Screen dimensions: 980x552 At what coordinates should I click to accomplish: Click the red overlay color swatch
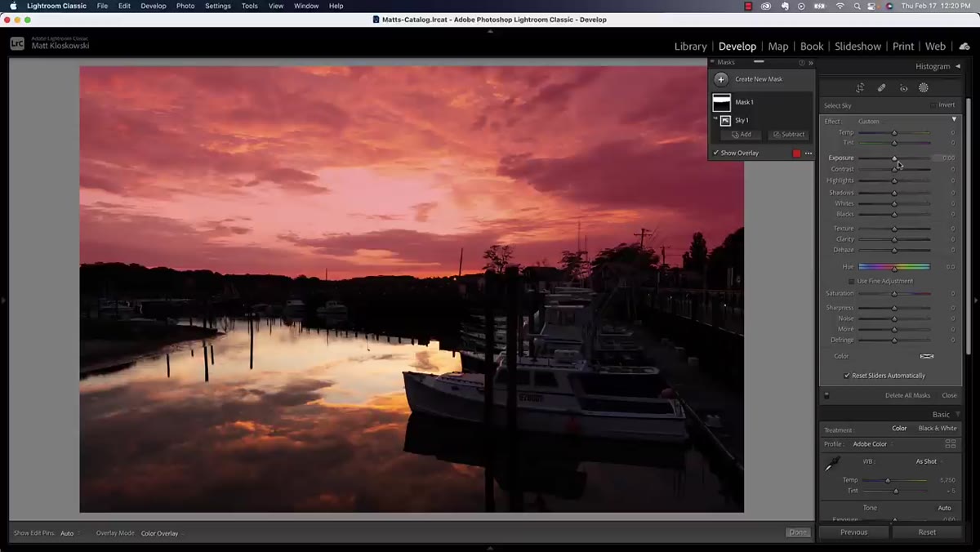[797, 154]
